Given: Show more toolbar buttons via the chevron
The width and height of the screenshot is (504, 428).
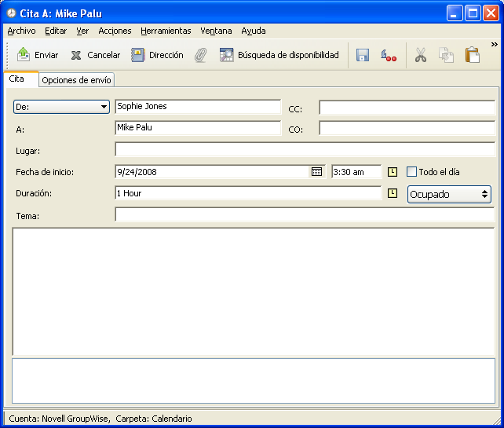Looking at the screenshot, I should [494, 45].
